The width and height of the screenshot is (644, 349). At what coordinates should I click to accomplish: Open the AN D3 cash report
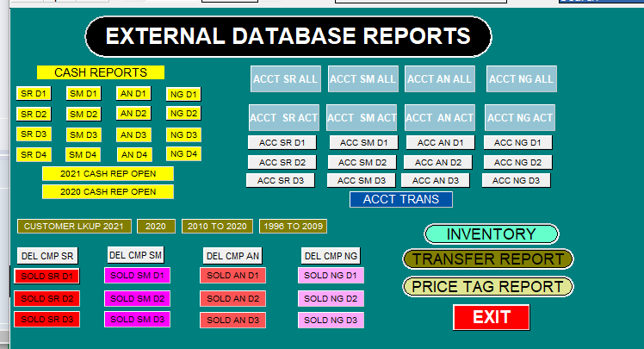tap(133, 134)
